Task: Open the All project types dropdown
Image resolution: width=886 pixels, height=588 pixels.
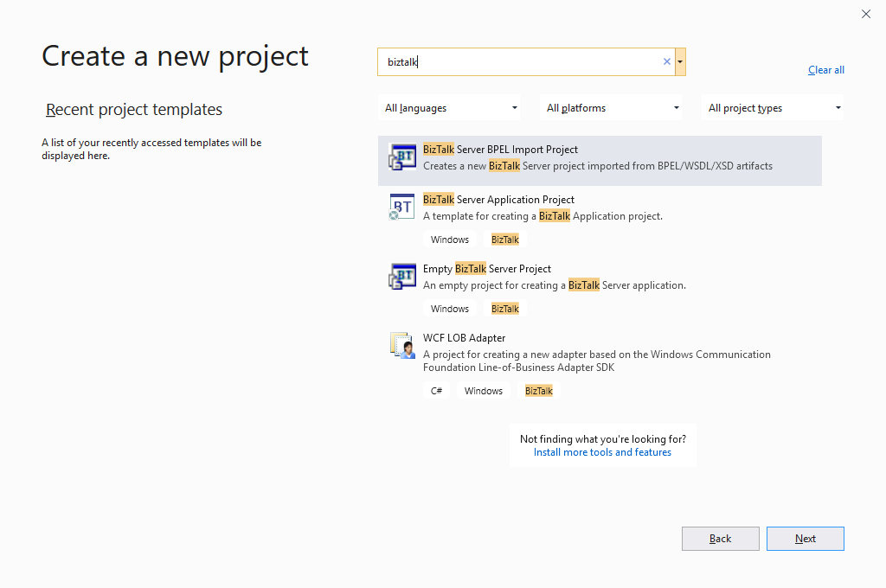Action: [x=774, y=108]
